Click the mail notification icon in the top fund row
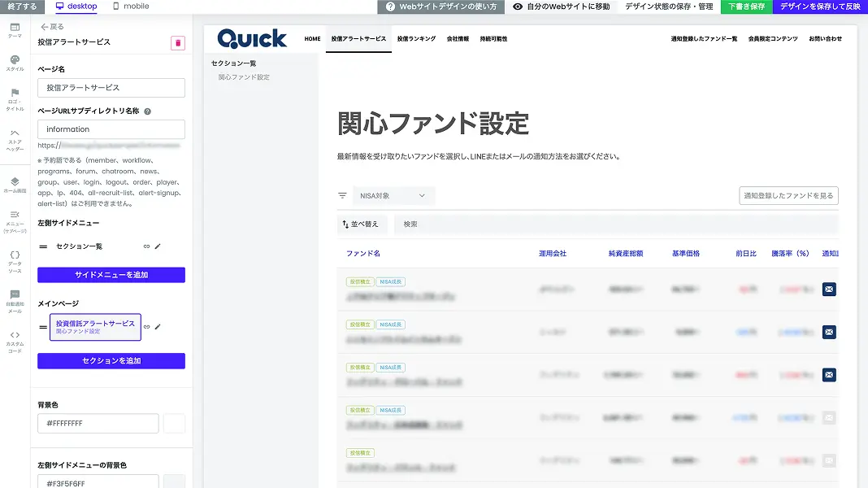 pyautogui.click(x=829, y=290)
